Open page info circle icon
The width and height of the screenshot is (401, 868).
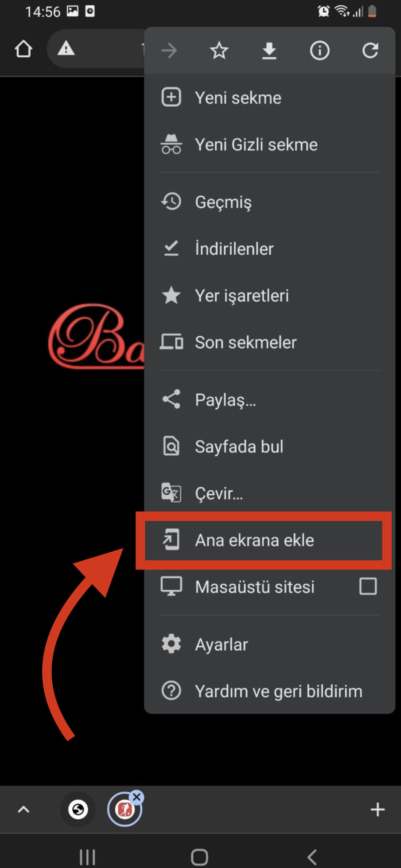tap(319, 50)
